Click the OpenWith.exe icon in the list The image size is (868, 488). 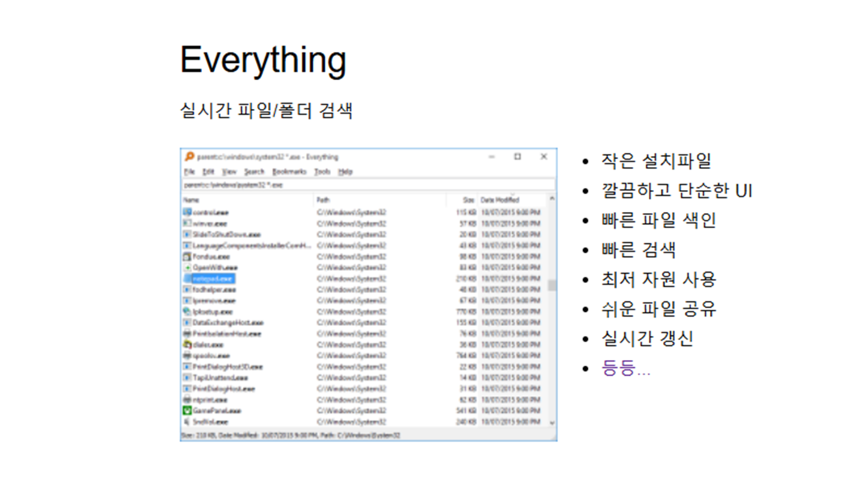click(x=188, y=267)
